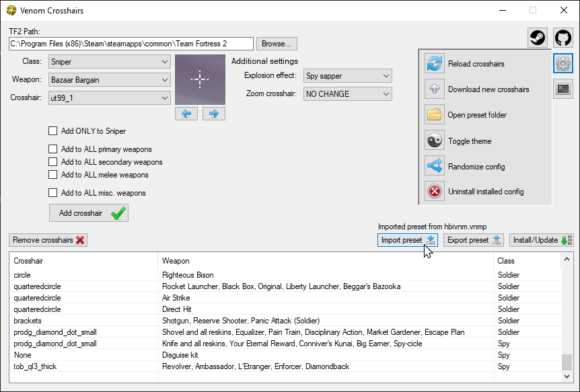
Task: Click the Remove crosshairs button
Action: [48, 240]
